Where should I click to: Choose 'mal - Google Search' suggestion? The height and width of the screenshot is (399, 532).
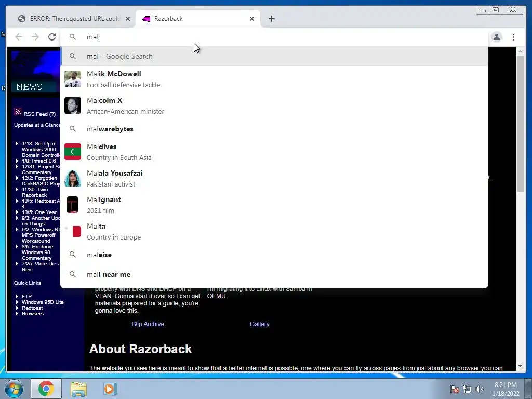pos(274,56)
